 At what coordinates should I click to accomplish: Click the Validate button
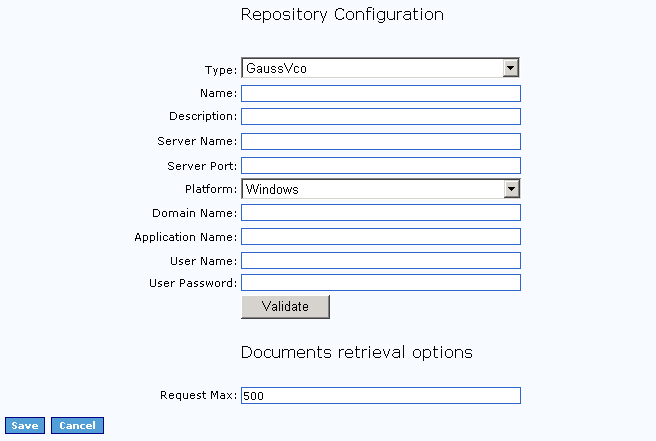[x=285, y=307]
